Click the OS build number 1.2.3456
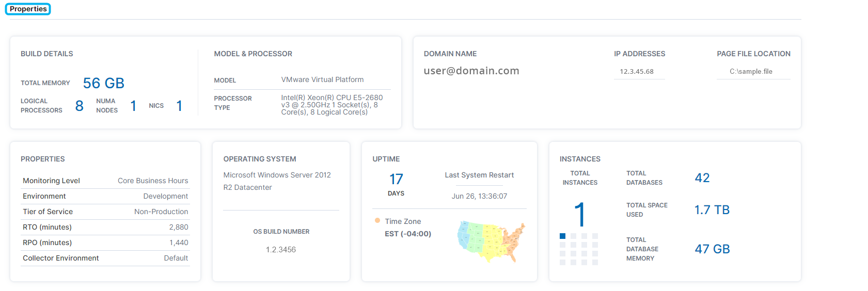The image size is (868, 291). (281, 250)
